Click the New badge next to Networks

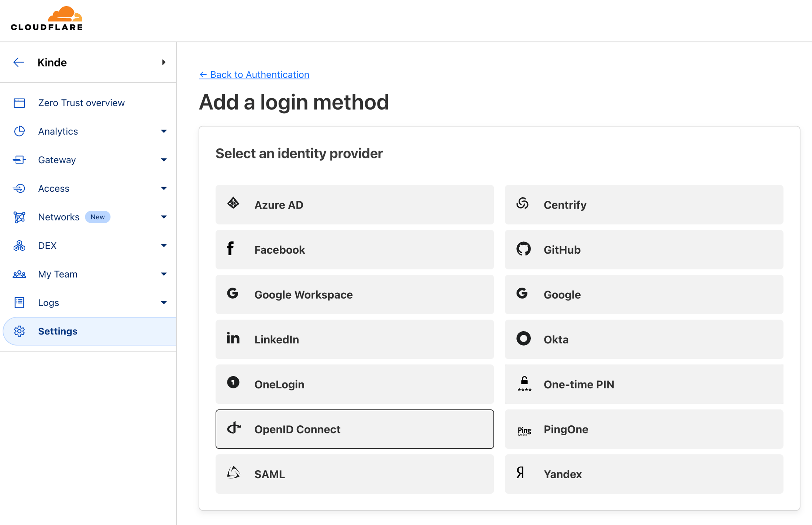pos(97,217)
